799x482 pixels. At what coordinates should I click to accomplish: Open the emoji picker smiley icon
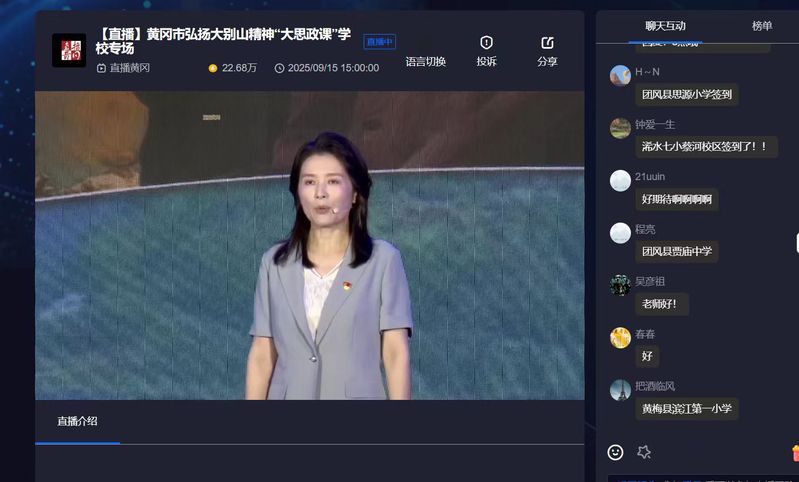click(x=615, y=452)
